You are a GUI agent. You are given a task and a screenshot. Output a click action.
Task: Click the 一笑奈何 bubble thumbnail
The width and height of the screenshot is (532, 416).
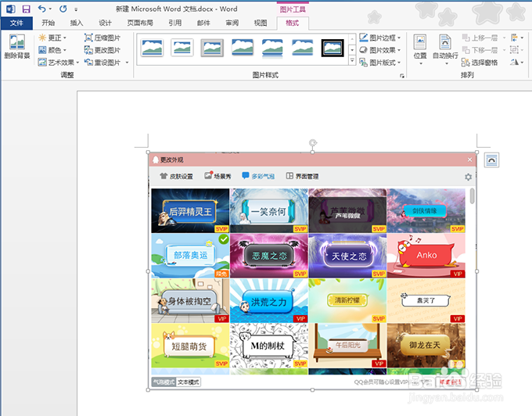(x=268, y=211)
